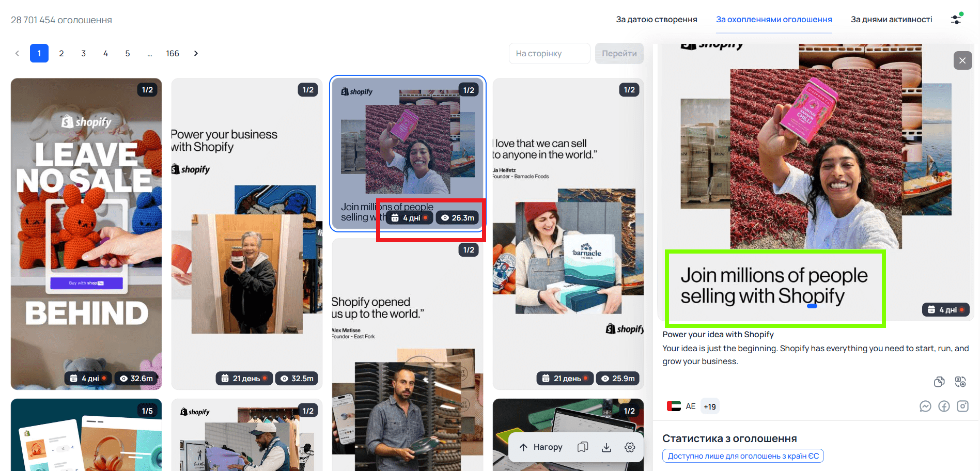Click the 4 дні badge on Leave No Sale Behind ad
980x471 pixels.
88,379
